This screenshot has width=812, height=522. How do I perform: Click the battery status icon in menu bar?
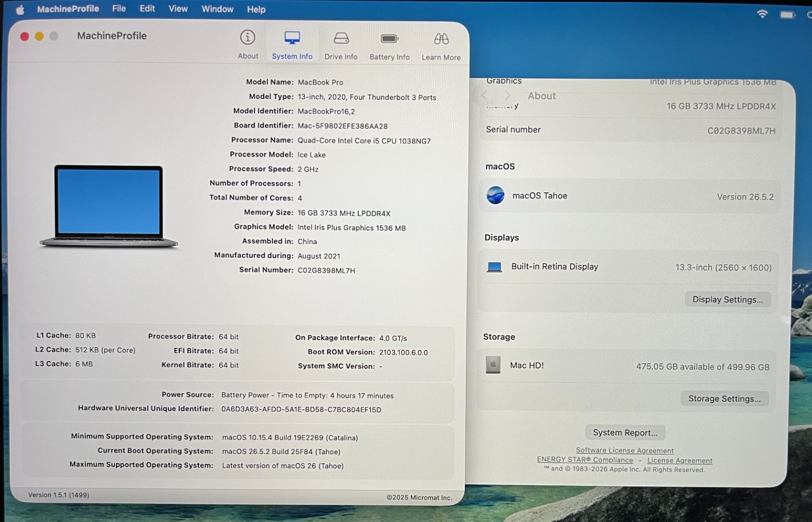(x=788, y=15)
